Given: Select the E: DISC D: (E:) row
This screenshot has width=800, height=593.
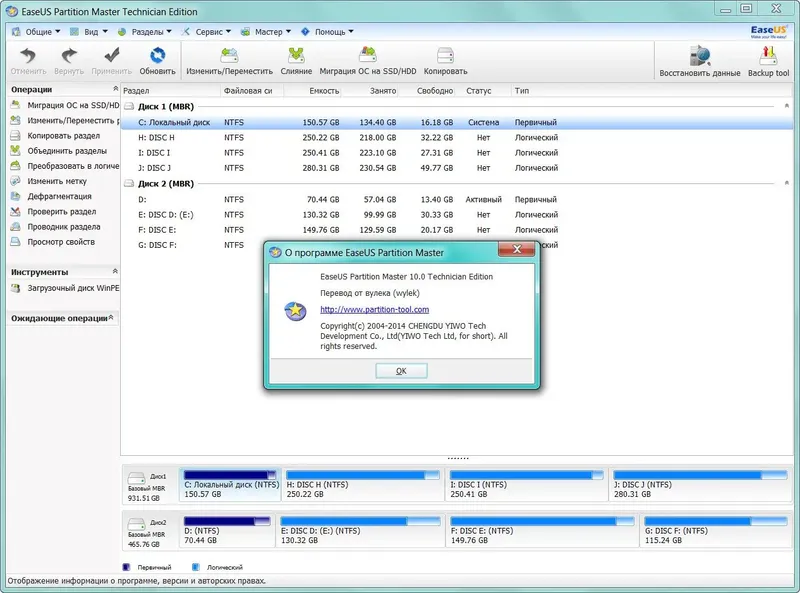Looking at the screenshot, I should tap(457, 215).
